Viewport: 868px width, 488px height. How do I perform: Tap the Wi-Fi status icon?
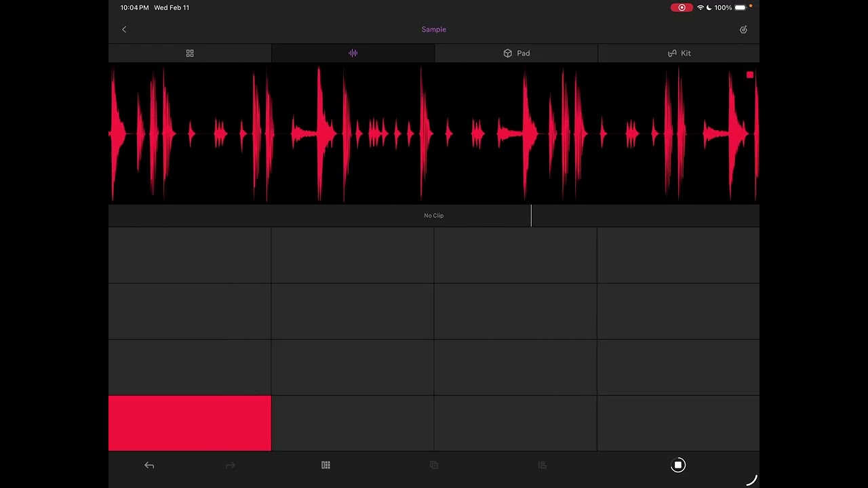(700, 7)
